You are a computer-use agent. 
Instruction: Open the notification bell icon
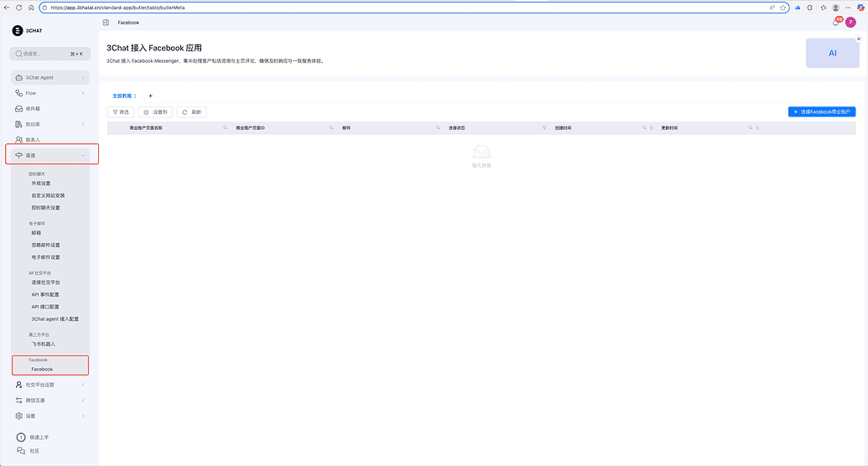pos(836,22)
